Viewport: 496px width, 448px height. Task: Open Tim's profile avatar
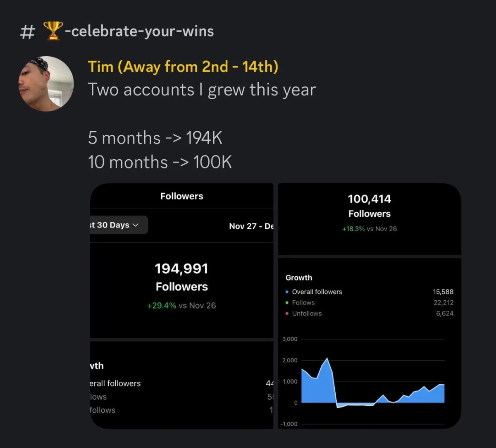[x=46, y=84]
